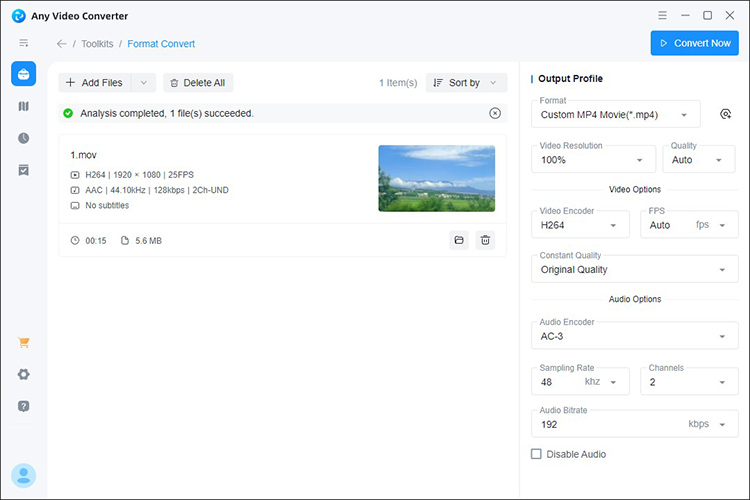
Task: Click the video stream info icon
Action: (x=75, y=175)
